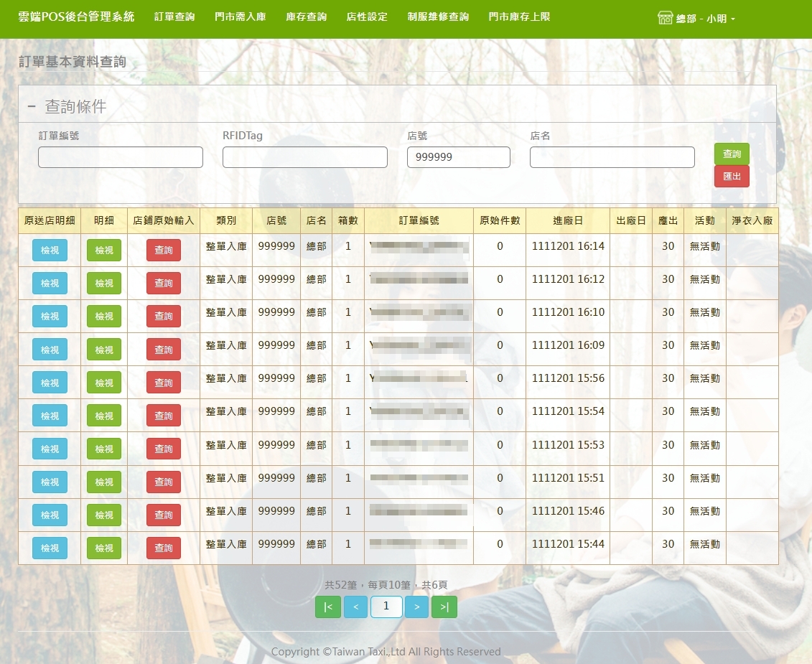The width and height of the screenshot is (812, 664).
Task: Click red 查詢 in the 16:12 row
Action: [x=164, y=284]
